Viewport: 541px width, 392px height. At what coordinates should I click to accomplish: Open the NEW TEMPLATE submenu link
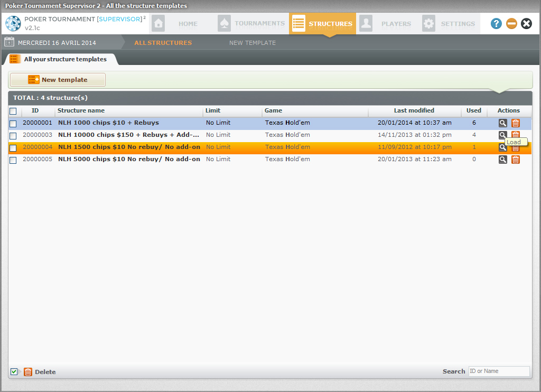[252, 43]
